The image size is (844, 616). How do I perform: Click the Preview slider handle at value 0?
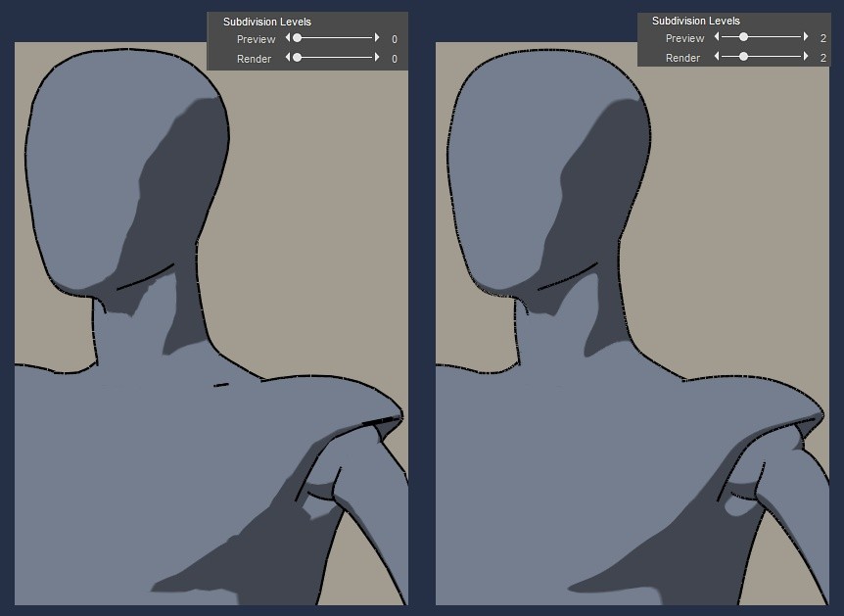point(297,38)
